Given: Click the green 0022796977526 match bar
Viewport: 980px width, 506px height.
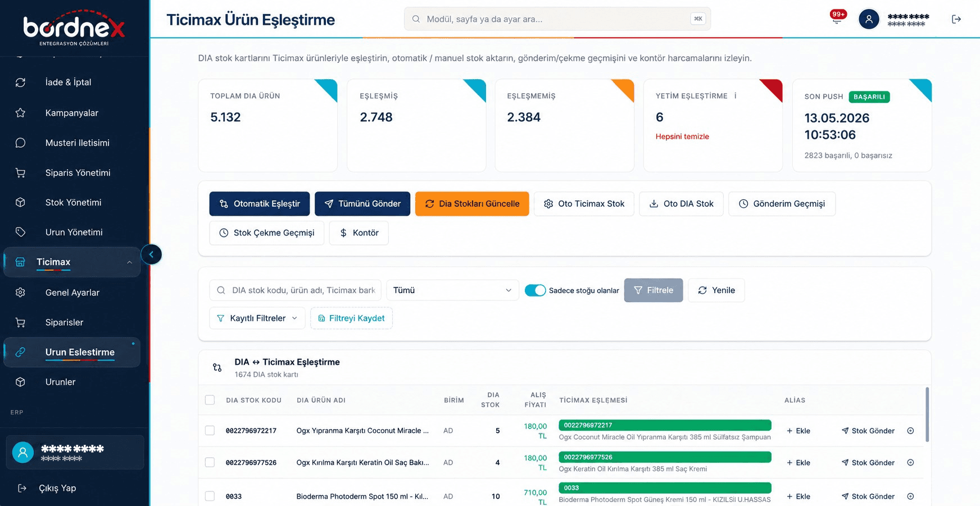Looking at the screenshot, I should [665, 457].
